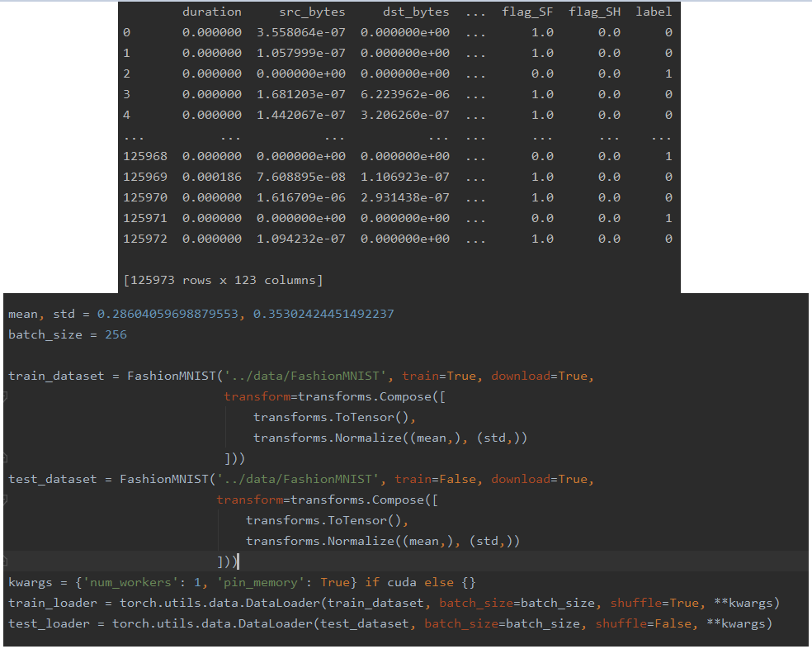Select the 'label' column header
Image resolution: width=812 pixels, height=649 pixels.
pos(654,12)
